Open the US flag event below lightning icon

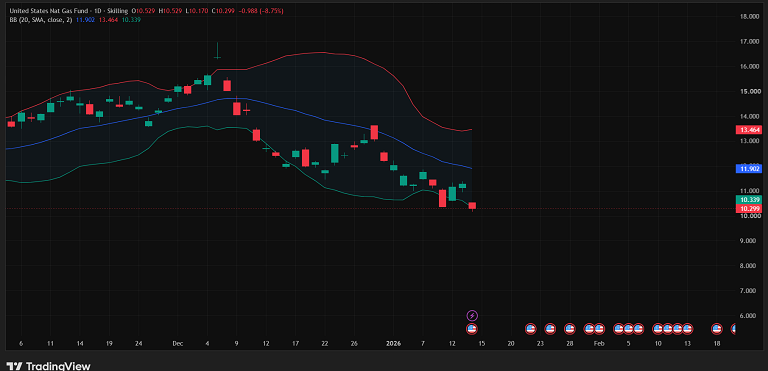point(472,329)
